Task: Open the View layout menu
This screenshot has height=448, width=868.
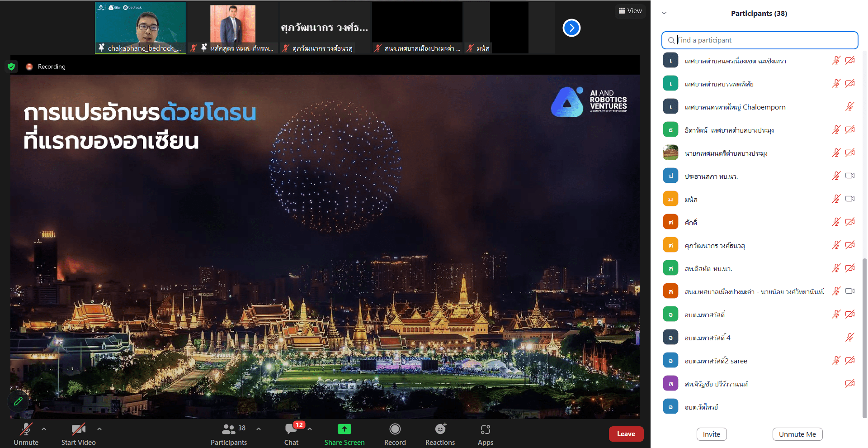Action: pos(630,11)
